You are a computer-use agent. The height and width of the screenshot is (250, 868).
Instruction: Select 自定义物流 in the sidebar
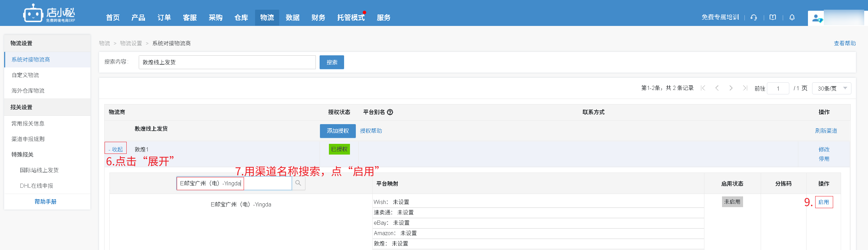25,75
